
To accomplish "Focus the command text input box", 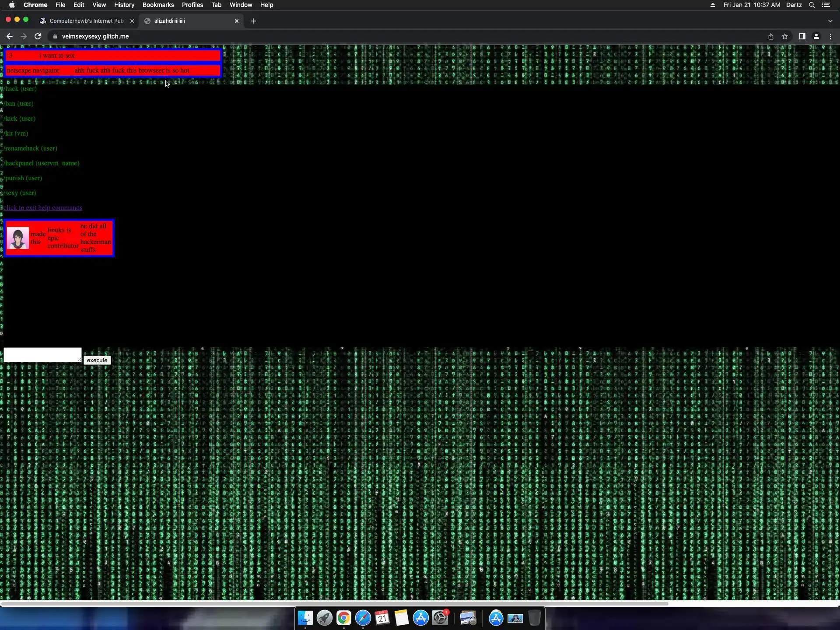I will click(x=42, y=355).
